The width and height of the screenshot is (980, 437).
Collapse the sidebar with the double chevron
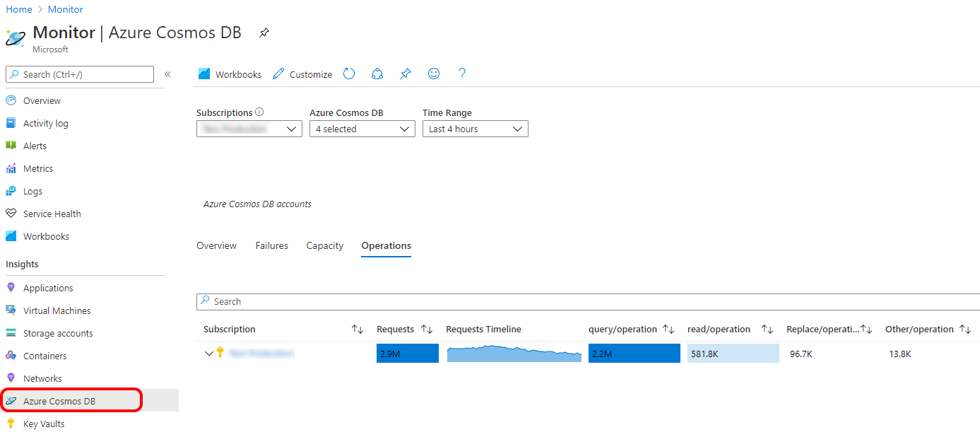coord(167,74)
